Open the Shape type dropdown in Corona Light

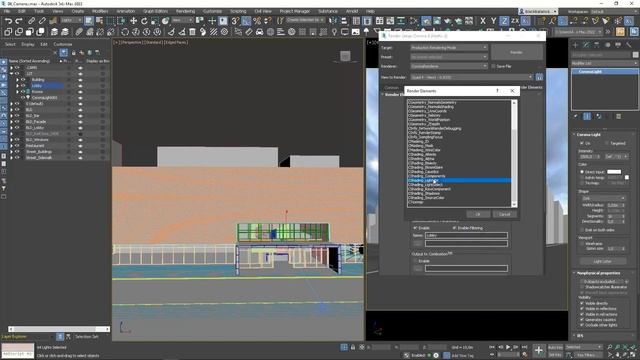pyautogui.click(x=604, y=198)
